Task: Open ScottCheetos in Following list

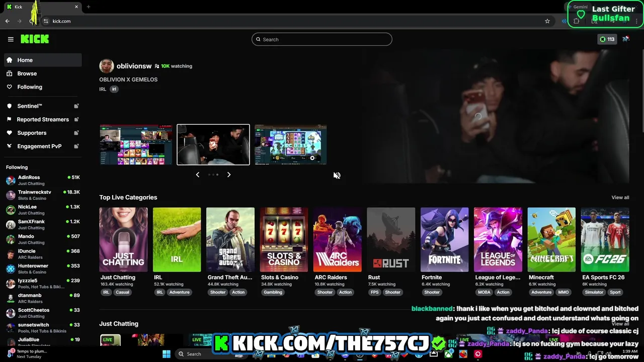Action: (x=43, y=313)
